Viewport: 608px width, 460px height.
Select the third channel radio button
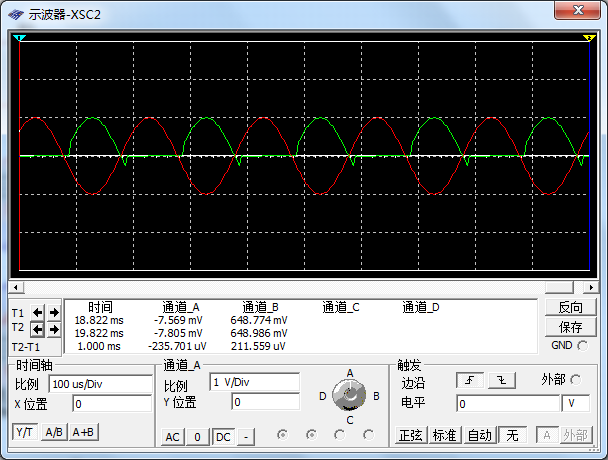340,435
